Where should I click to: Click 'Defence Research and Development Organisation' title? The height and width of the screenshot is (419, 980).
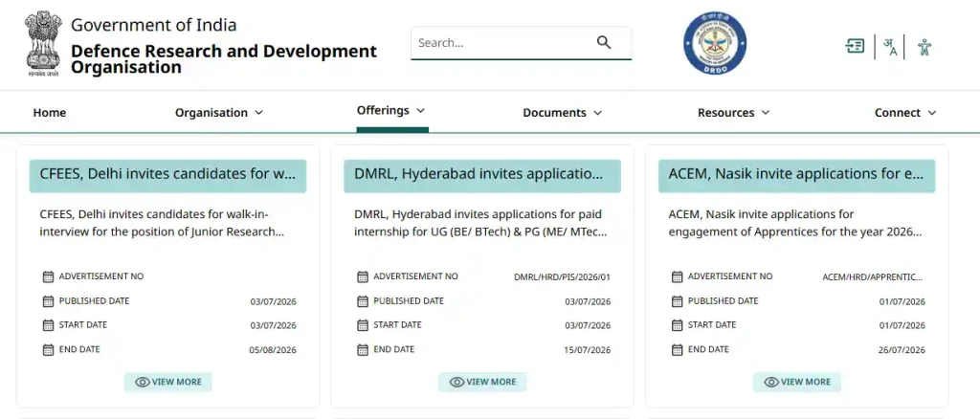pyautogui.click(x=224, y=58)
